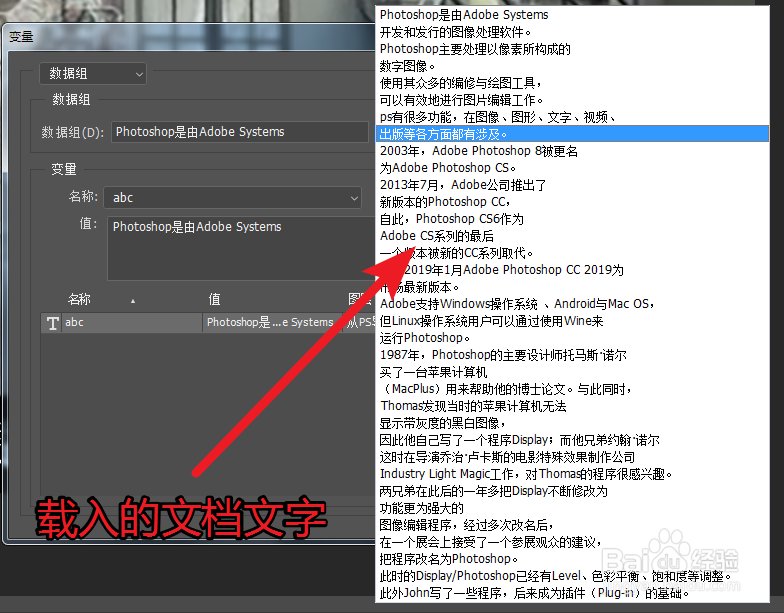
Task: Expand the 名称 abc dropdown
Action: 232,198
